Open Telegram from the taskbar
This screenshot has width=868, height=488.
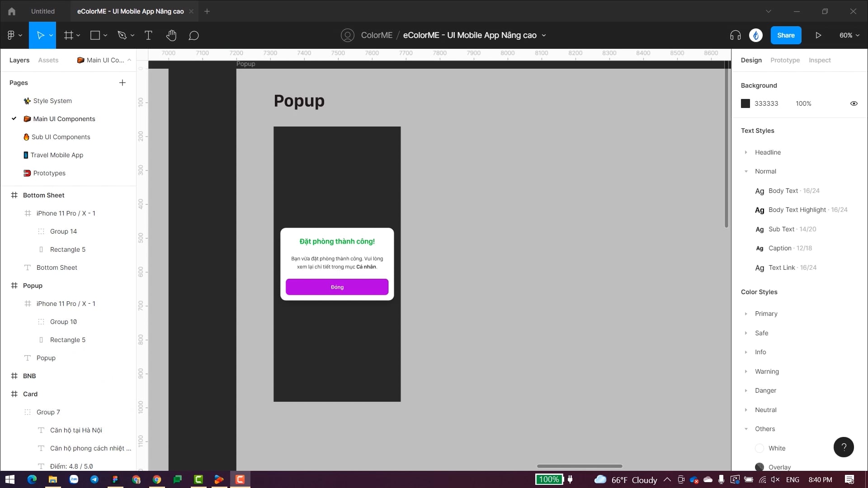pos(94,479)
